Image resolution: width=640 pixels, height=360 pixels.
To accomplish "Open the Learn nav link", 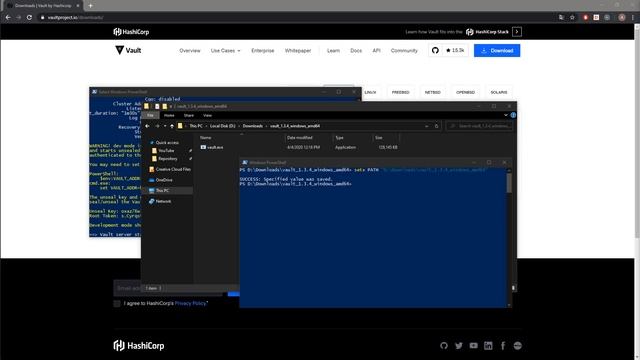I will point(333,51).
